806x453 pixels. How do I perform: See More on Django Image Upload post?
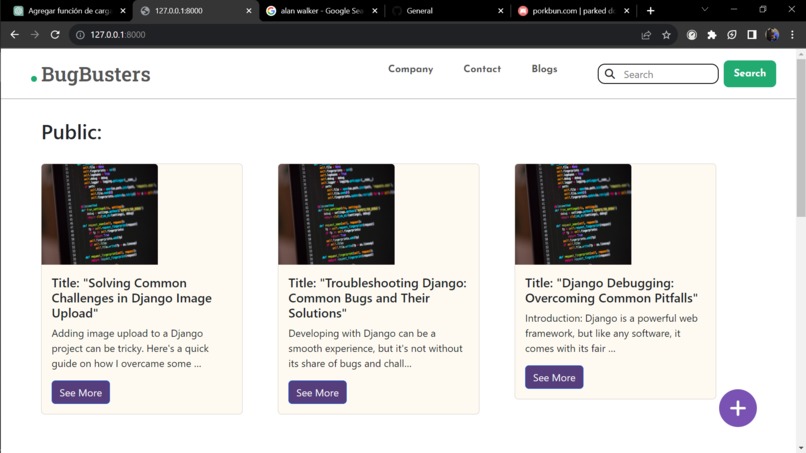click(81, 392)
